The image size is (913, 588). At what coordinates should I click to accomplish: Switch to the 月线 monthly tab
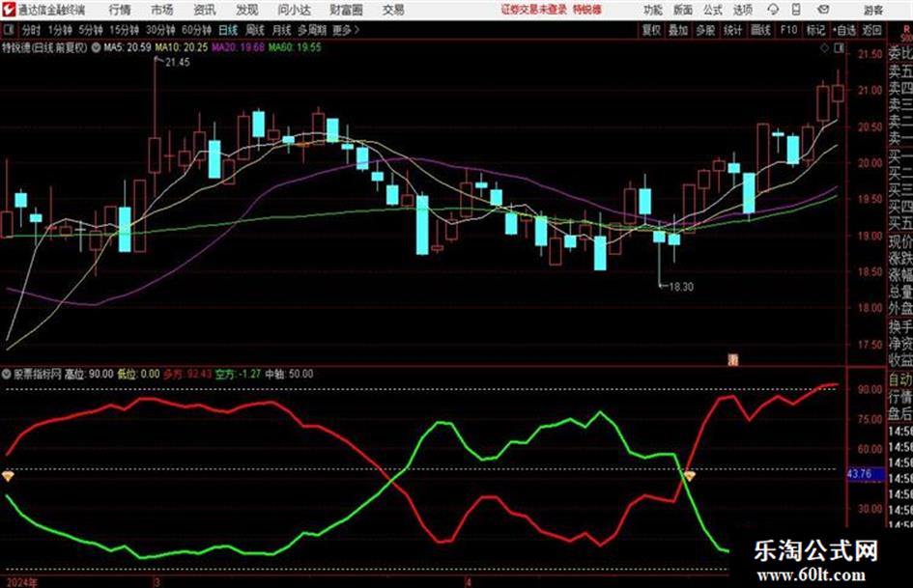(282, 30)
